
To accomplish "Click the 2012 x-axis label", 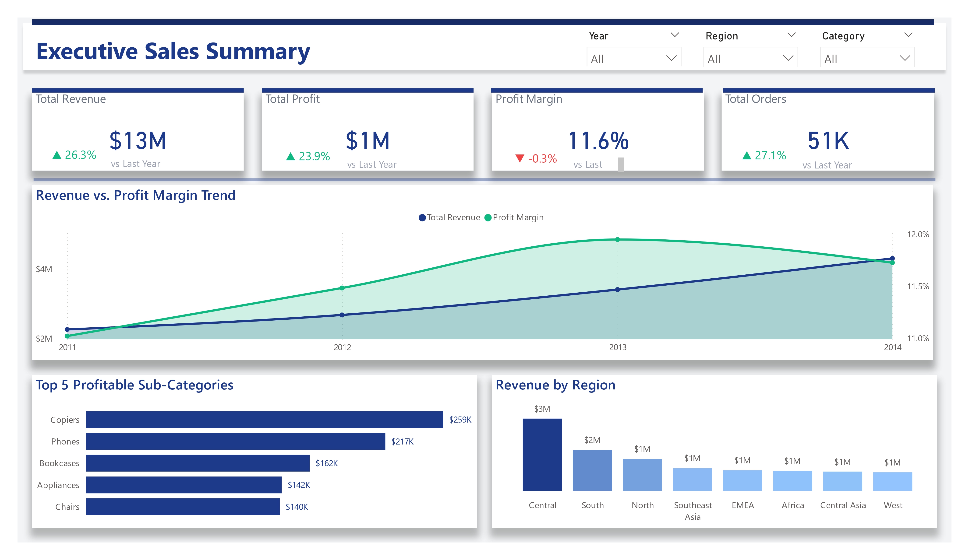I will 342,347.
